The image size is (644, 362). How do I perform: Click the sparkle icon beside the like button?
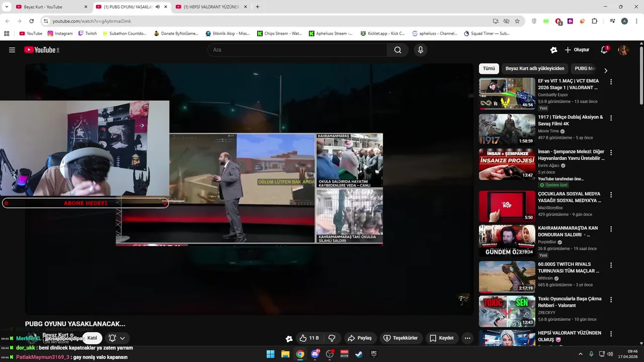289,338
